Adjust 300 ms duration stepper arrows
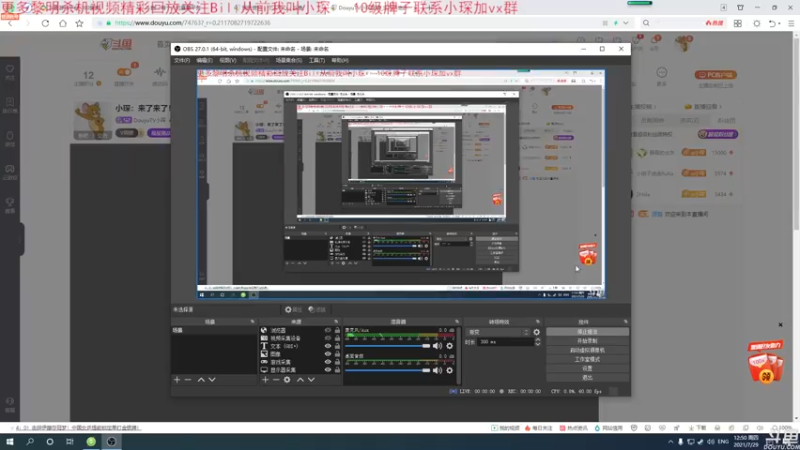This screenshot has height=450, width=800. 537,342
